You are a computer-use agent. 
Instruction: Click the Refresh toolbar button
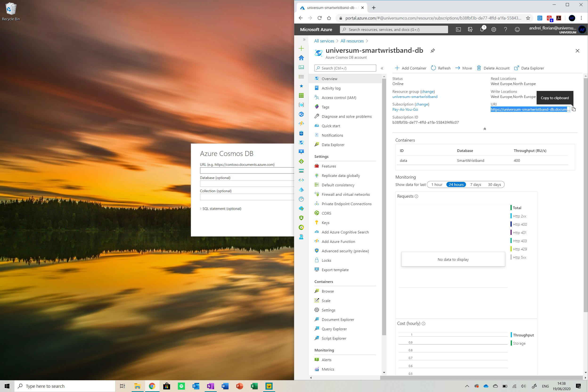(441, 68)
